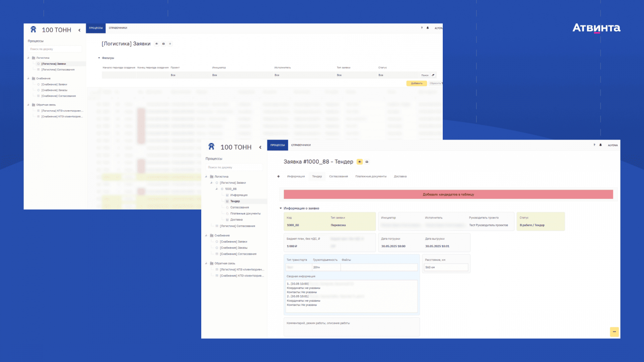Collapse the sidebar chevron next to front 100 ТОНН
This screenshot has height=362, width=644.
click(260, 147)
